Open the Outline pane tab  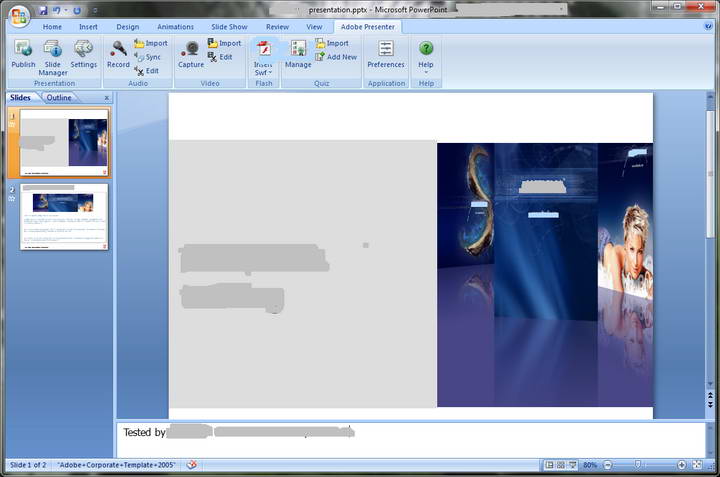[x=59, y=98]
